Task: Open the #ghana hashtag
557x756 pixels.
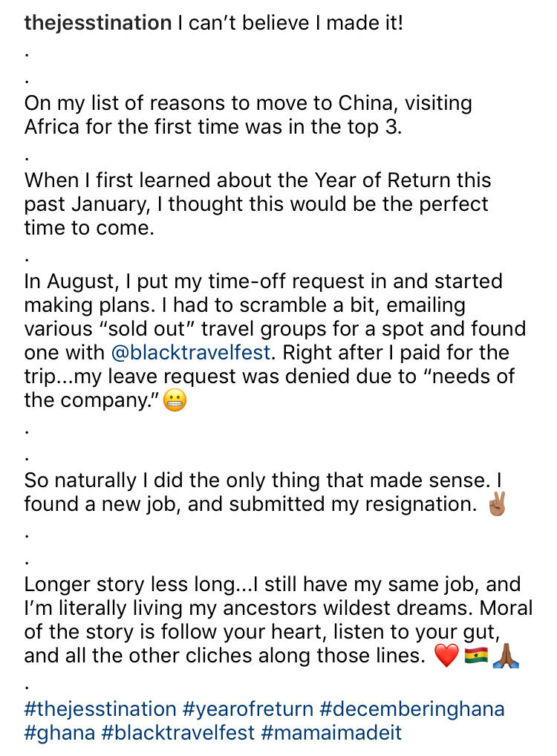Action: (x=60, y=733)
